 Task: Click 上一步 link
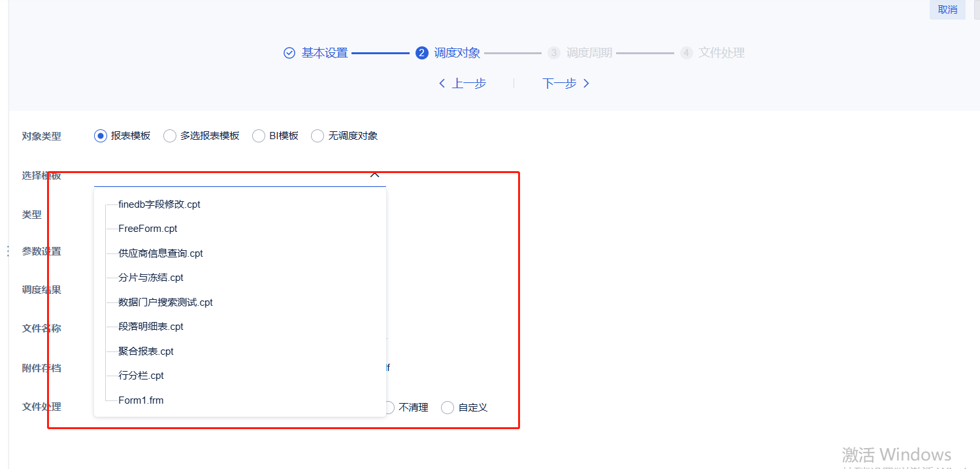click(x=463, y=83)
